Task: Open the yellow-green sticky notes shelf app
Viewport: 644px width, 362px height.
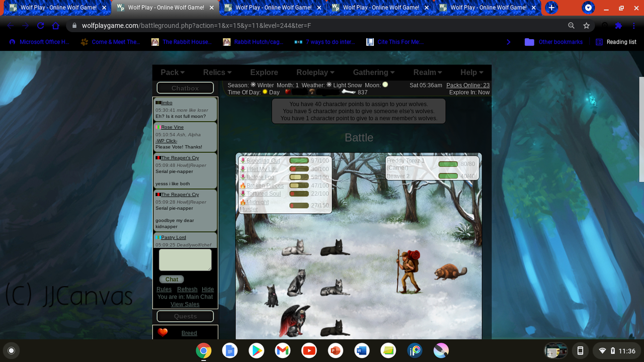Action: pos(388,350)
